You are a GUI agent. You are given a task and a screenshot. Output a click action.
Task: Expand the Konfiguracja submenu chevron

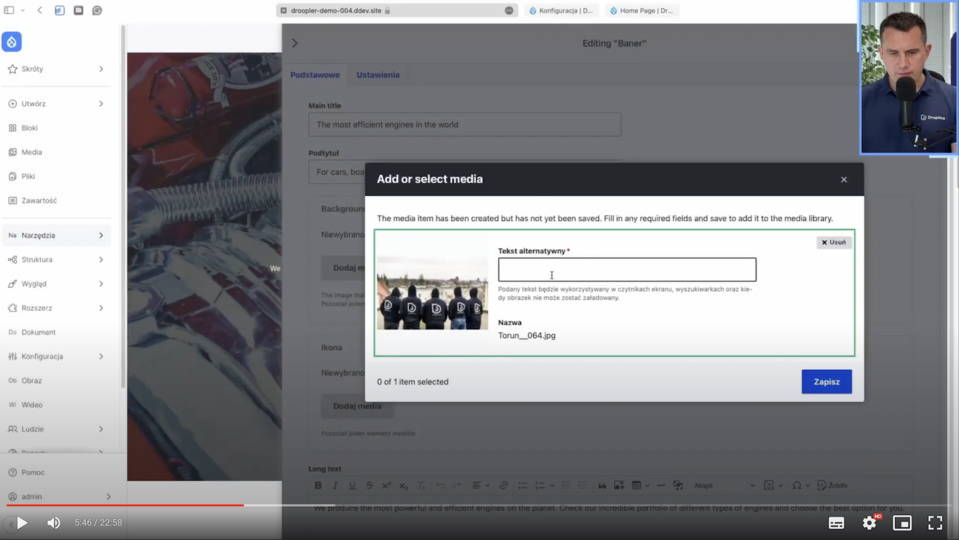[101, 357]
